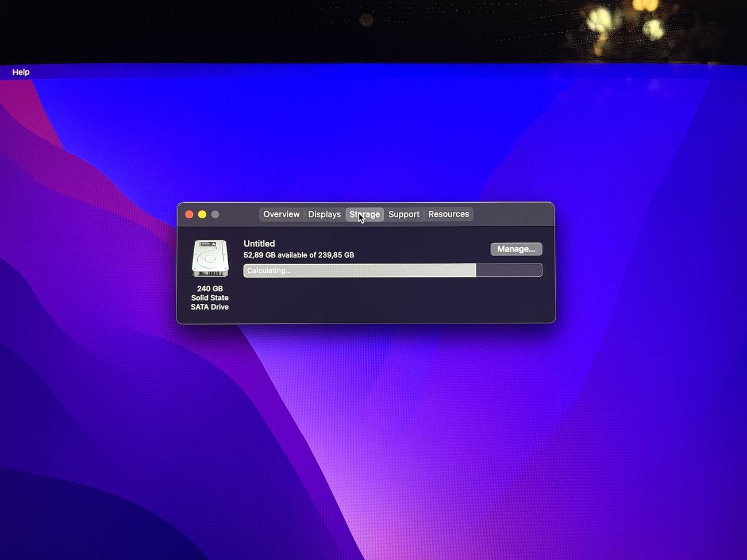Select the Untitled volume name

[x=259, y=244]
